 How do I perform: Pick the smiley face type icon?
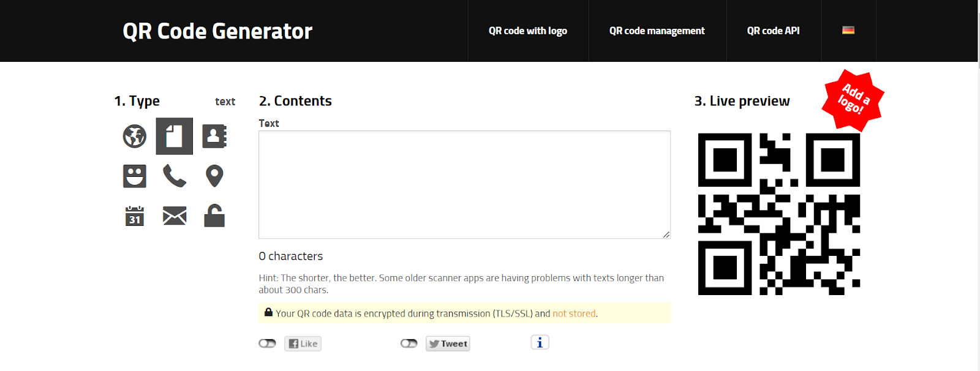click(135, 176)
